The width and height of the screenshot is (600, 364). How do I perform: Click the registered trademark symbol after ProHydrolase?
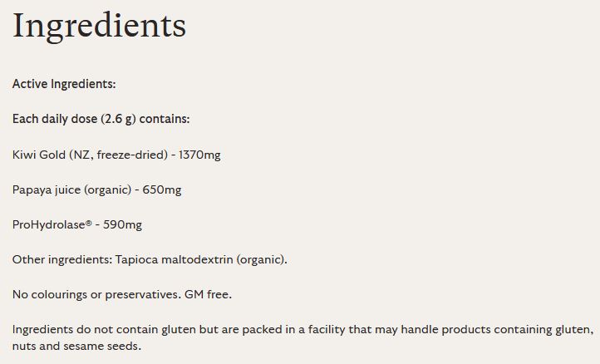click(89, 222)
